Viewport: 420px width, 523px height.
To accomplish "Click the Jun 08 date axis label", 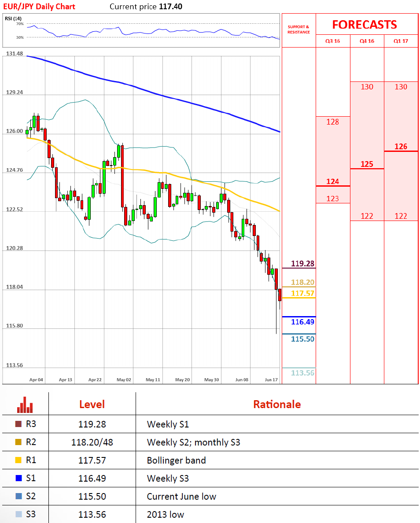I will coord(242,379).
